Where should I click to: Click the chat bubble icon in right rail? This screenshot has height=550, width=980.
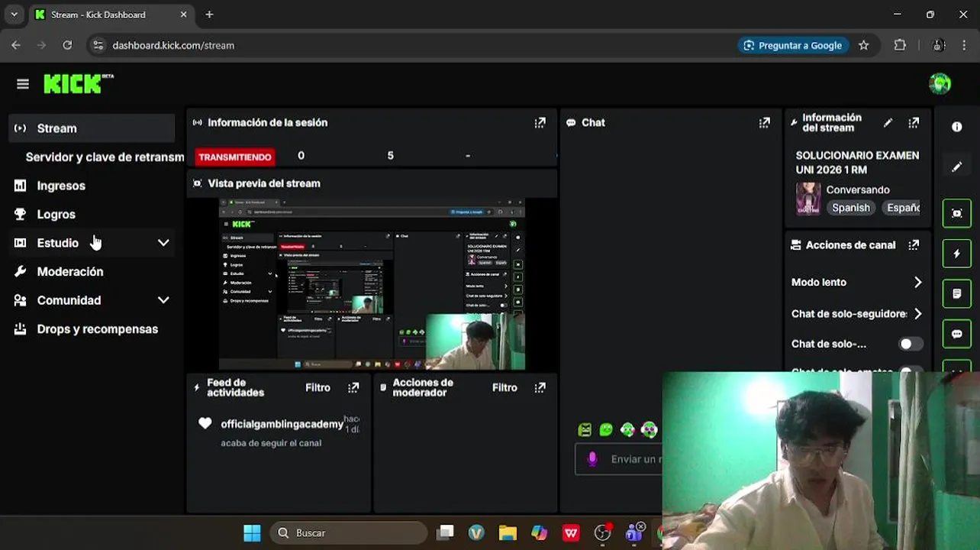(x=957, y=334)
